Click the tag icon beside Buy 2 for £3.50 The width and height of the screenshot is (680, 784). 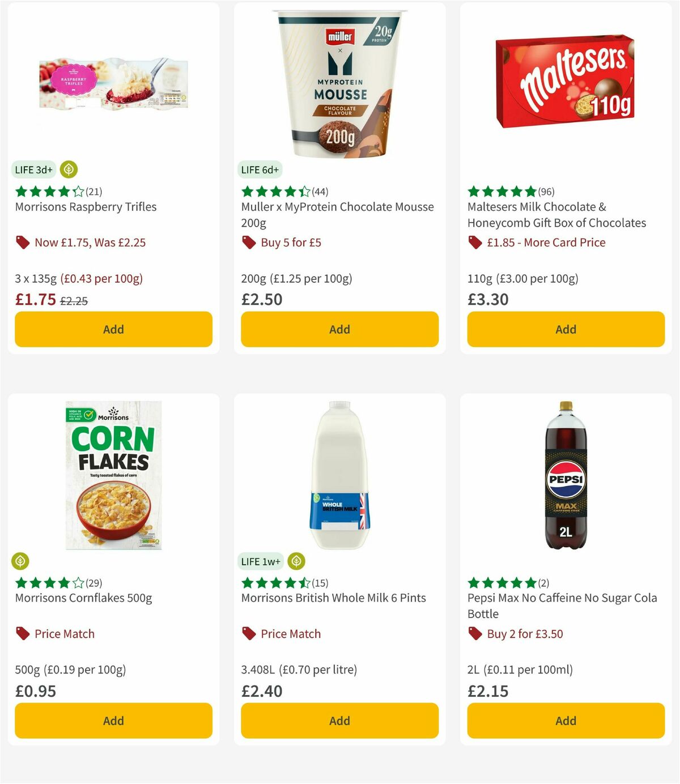tap(474, 633)
